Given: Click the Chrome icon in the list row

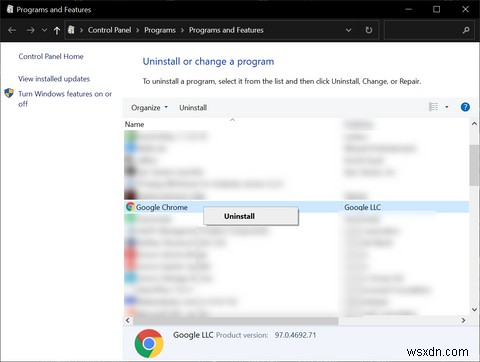Looking at the screenshot, I should (130, 207).
